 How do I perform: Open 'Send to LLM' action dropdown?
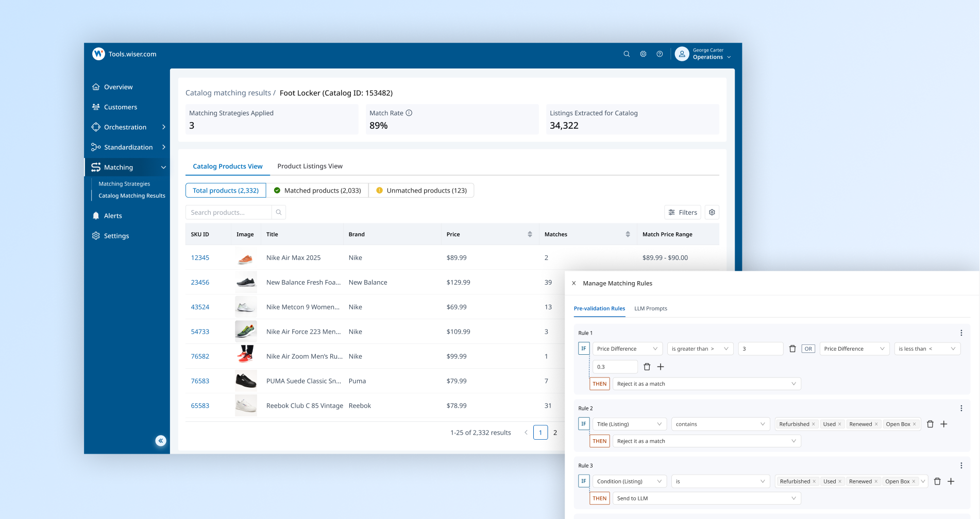706,498
